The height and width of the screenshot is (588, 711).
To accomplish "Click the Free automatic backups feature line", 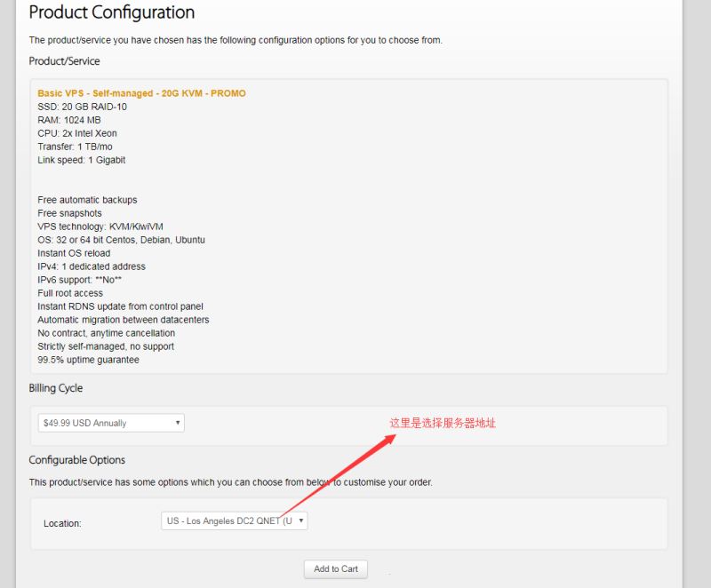I will click(87, 200).
